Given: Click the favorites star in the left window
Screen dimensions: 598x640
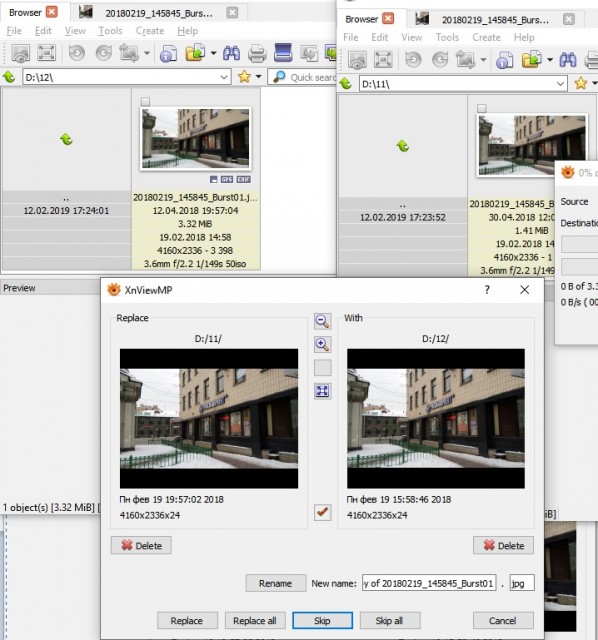Looking at the screenshot, I should click(244, 76).
